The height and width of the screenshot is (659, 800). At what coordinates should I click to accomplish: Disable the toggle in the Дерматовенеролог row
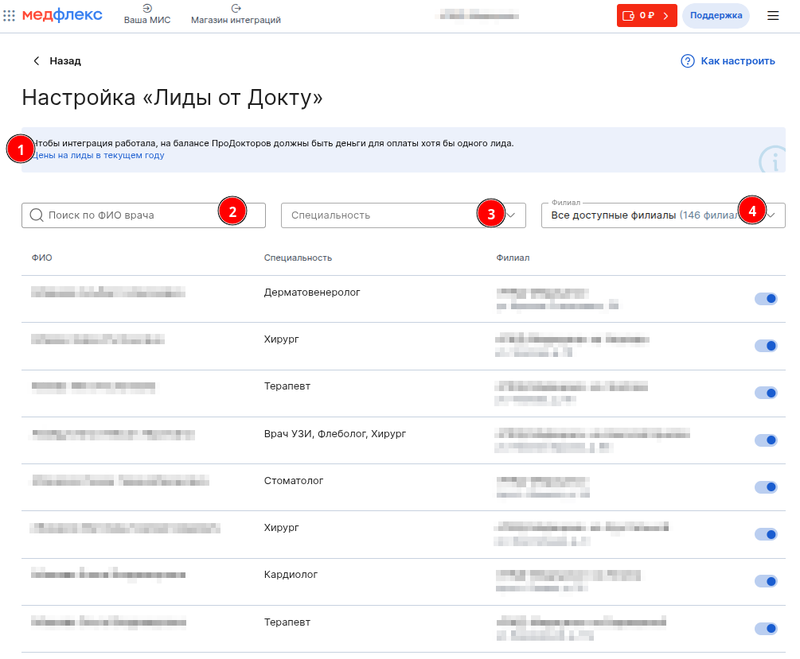(x=766, y=298)
